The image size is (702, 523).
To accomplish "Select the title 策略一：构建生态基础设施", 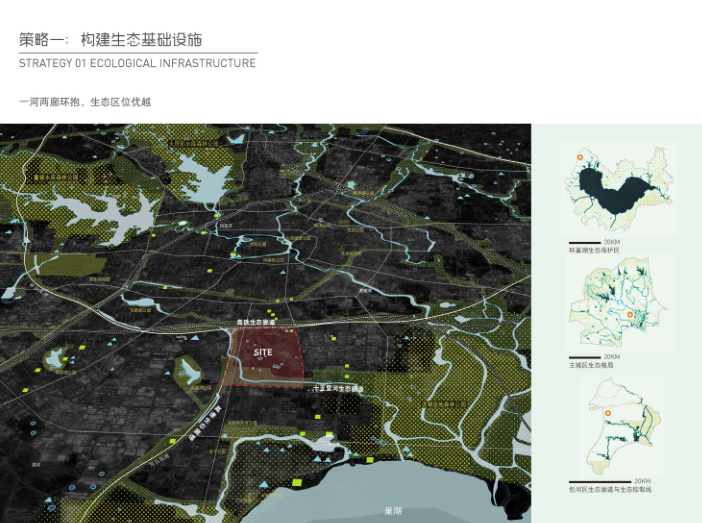I will tap(110, 39).
